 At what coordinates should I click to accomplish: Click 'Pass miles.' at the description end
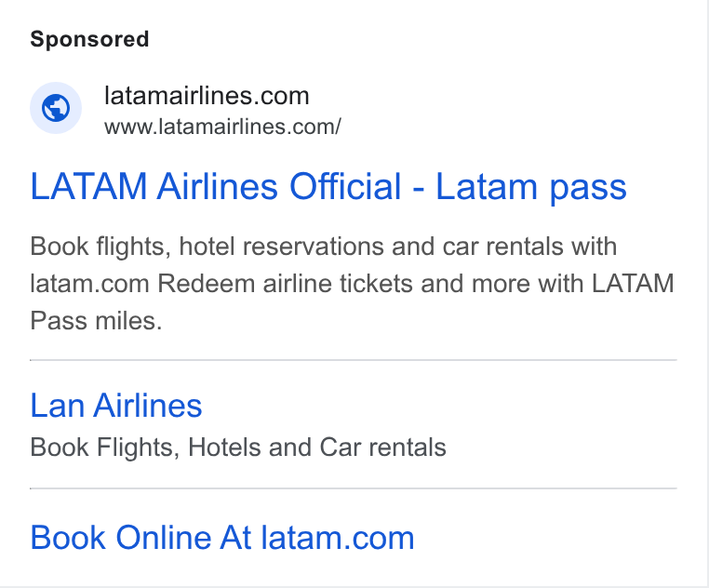click(96, 321)
